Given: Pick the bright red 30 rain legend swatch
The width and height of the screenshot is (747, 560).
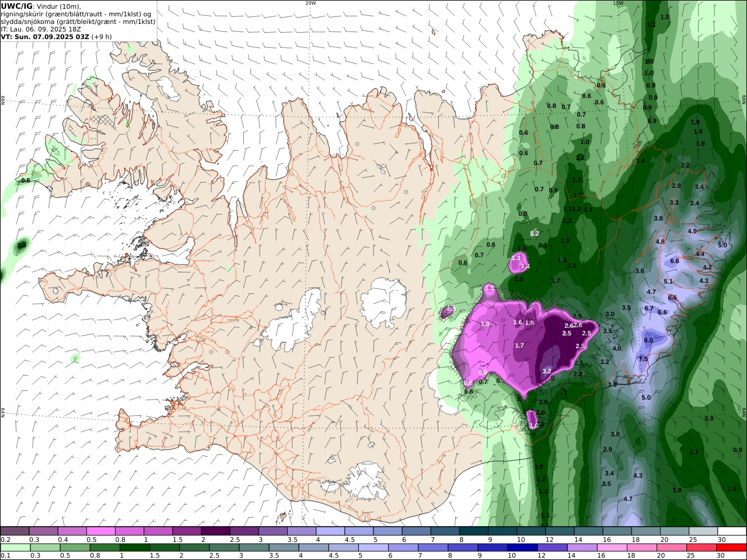Looking at the screenshot, I should pyautogui.click(x=731, y=548).
